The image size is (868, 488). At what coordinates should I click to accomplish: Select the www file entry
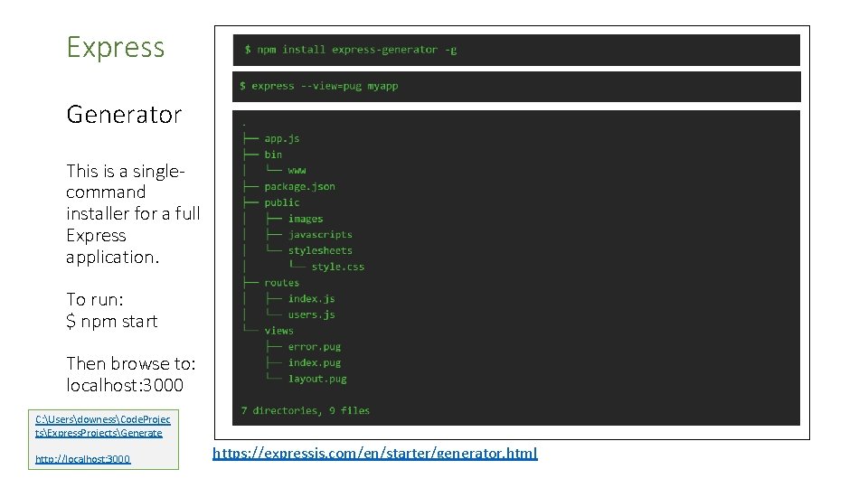pyautogui.click(x=297, y=171)
